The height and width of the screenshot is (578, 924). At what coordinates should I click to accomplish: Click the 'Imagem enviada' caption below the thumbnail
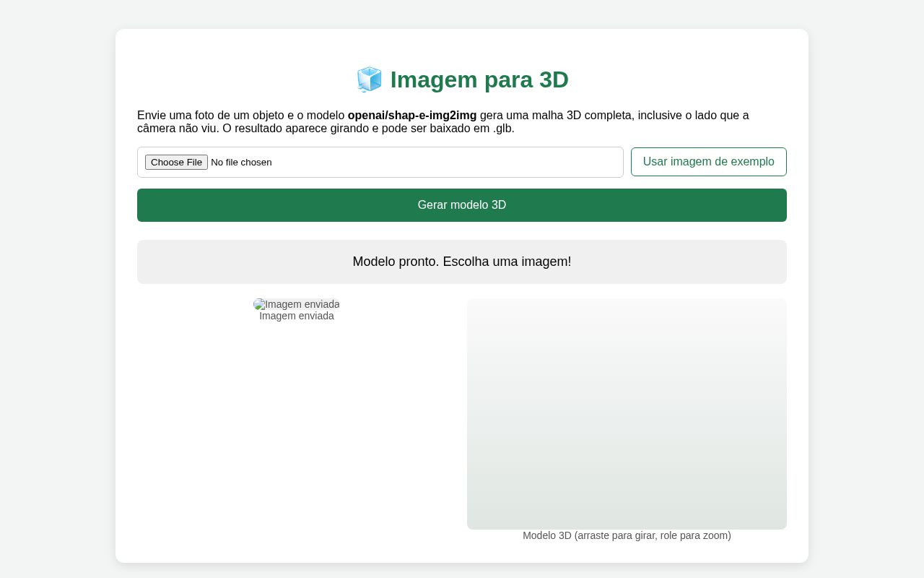(x=297, y=316)
